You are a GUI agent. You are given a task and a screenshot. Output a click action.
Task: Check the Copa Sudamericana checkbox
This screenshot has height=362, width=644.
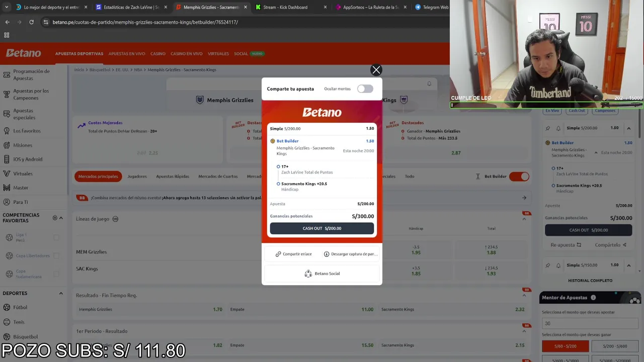pos(56,274)
